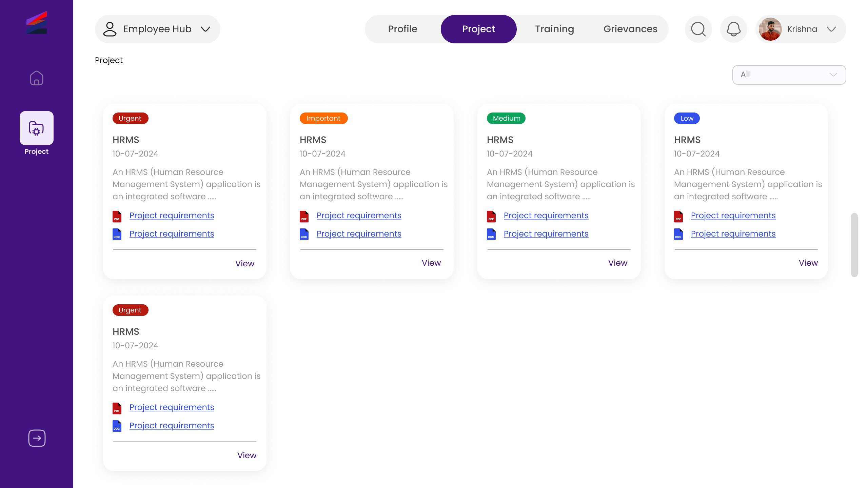Click PDF icon in Low priority card

[678, 216]
